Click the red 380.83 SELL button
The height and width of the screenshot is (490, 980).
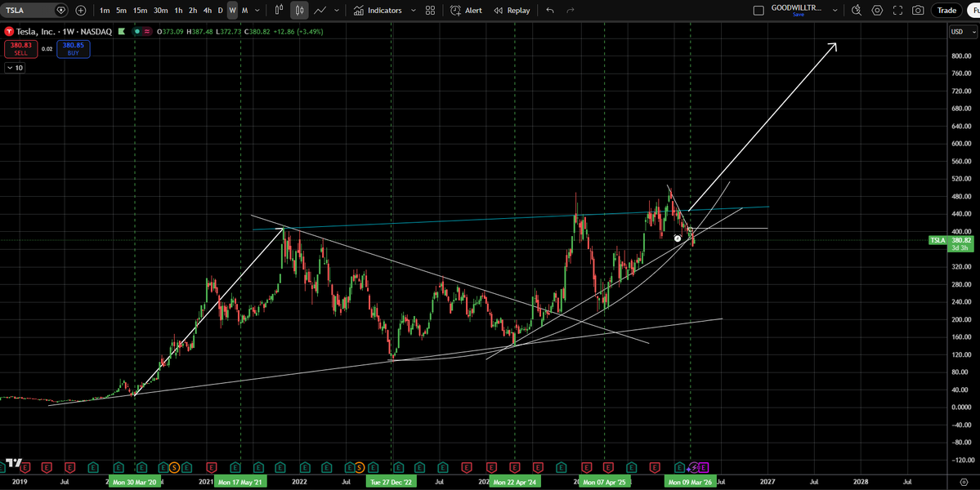(20, 49)
